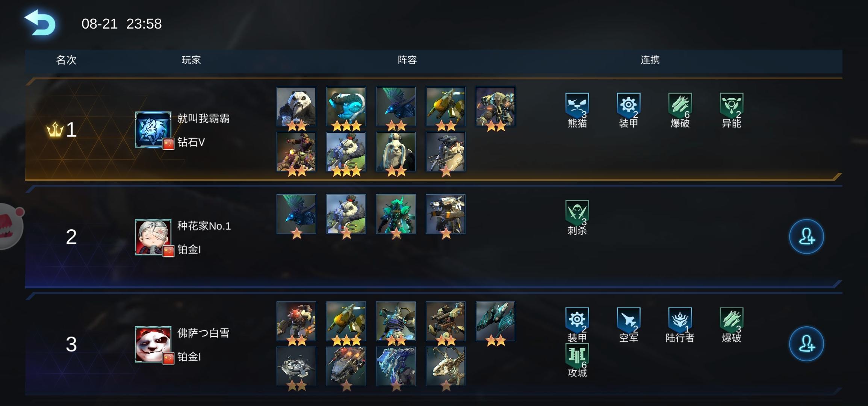Click player name 就叫我霸霸
The image size is (868, 406).
click(203, 118)
